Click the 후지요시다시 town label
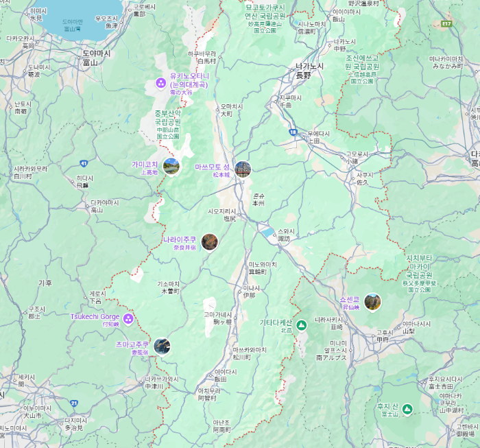The height and width of the screenshot is (448, 480). pyautogui.click(x=445, y=383)
